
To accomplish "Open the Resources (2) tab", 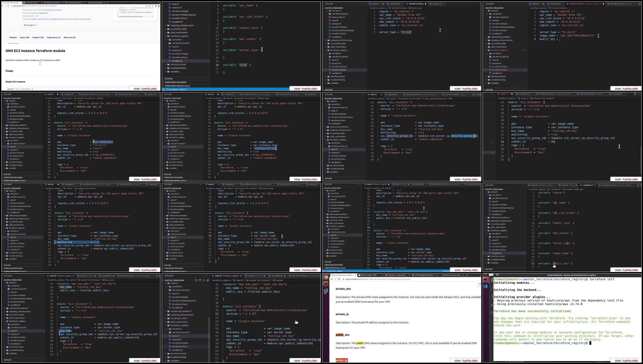I will click(x=69, y=37).
